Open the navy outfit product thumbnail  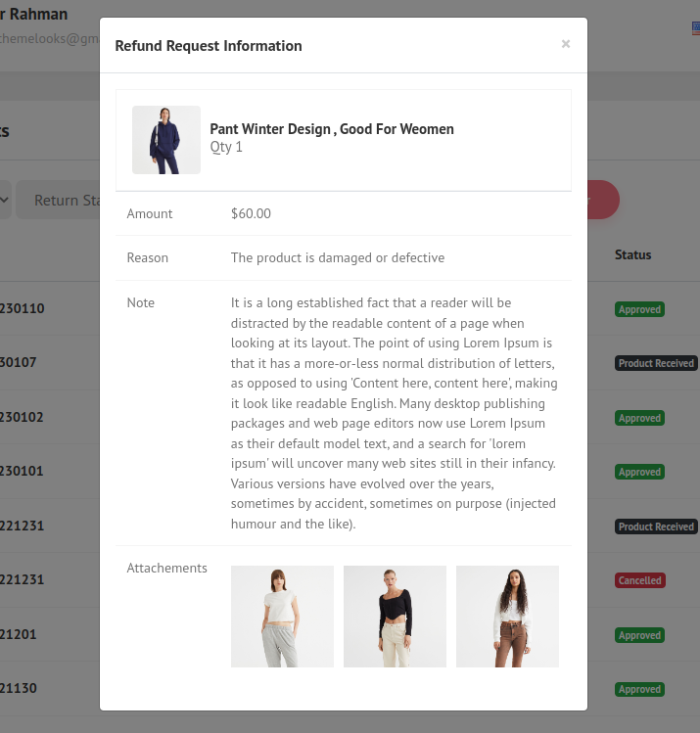166,140
